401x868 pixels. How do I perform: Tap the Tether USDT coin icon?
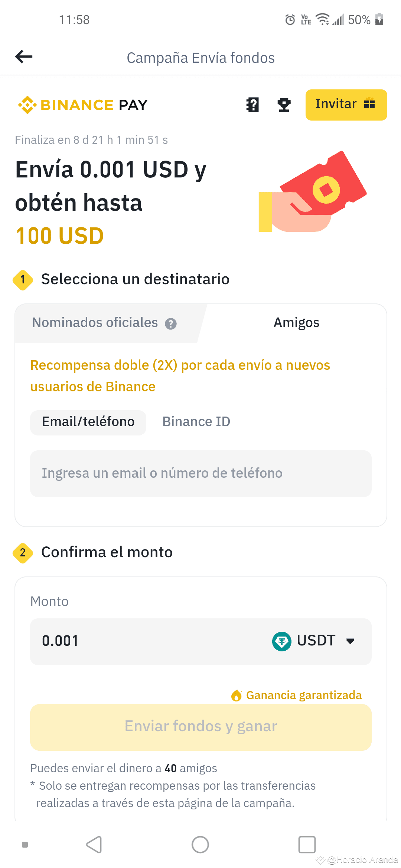tap(282, 641)
